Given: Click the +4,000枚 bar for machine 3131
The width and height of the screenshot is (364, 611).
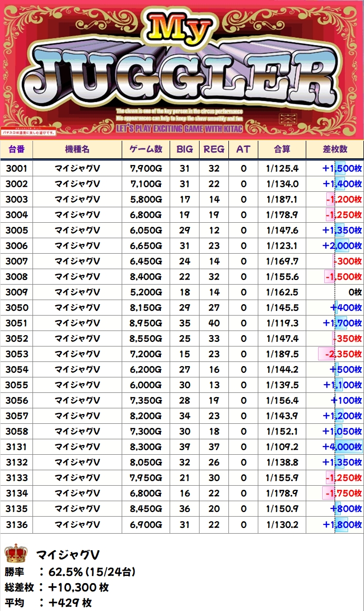Looking at the screenshot, I should (x=342, y=447).
